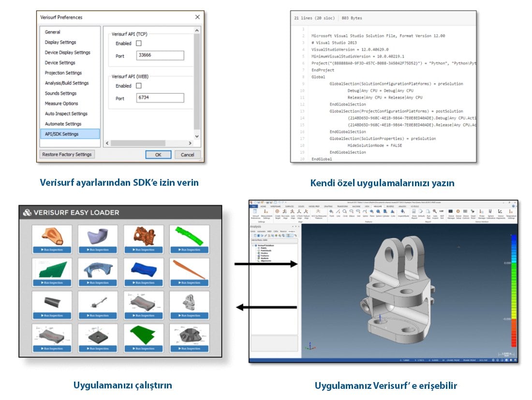The height and width of the screenshot is (400, 532).
Task: Run Inspection for the blue wavy block
Action: tap(144, 282)
